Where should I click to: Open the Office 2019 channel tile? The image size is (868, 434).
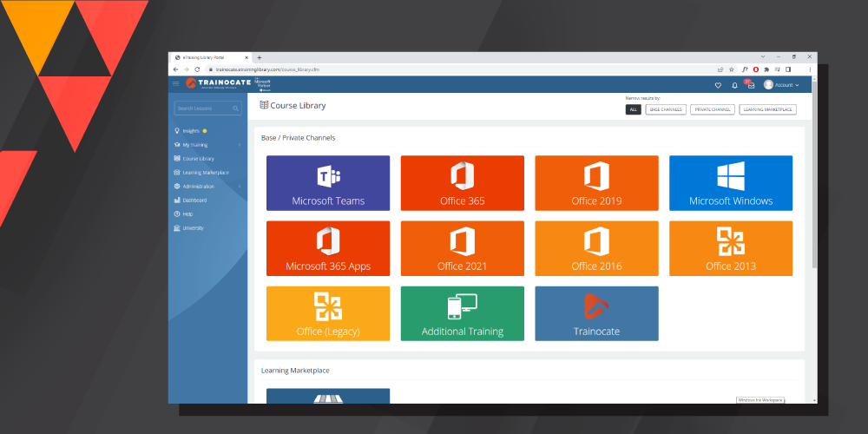tap(597, 183)
